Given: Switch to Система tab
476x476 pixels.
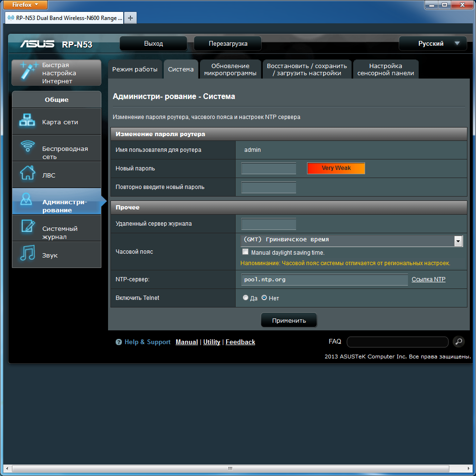Looking at the screenshot, I should coord(181,69).
